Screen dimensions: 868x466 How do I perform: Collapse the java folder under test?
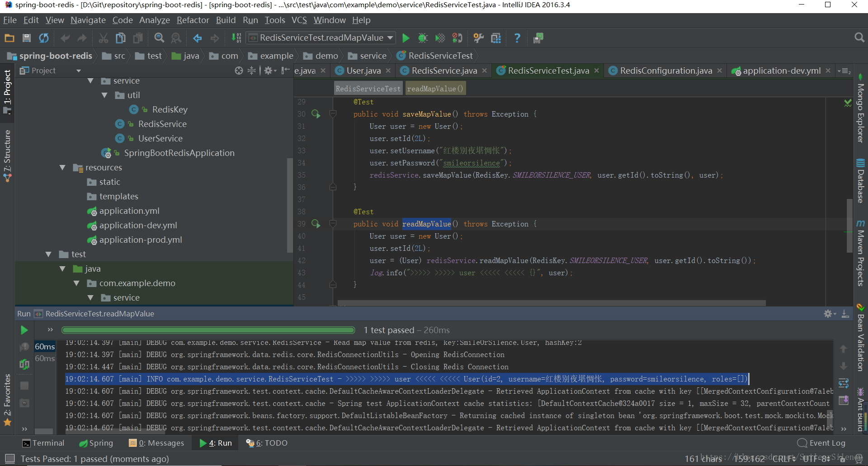tap(62, 268)
